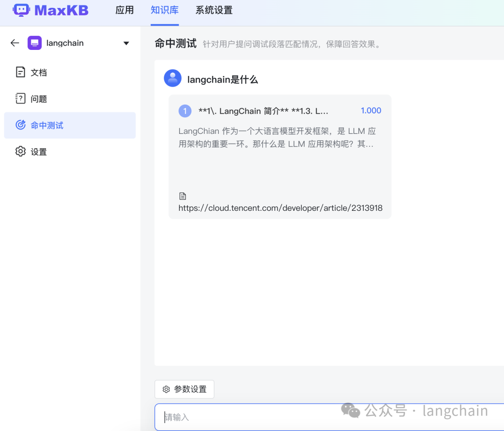Open the cloud.tencent.com source article link
The width and height of the screenshot is (504, 431).
pyautogui.click(x=280, y=208)
